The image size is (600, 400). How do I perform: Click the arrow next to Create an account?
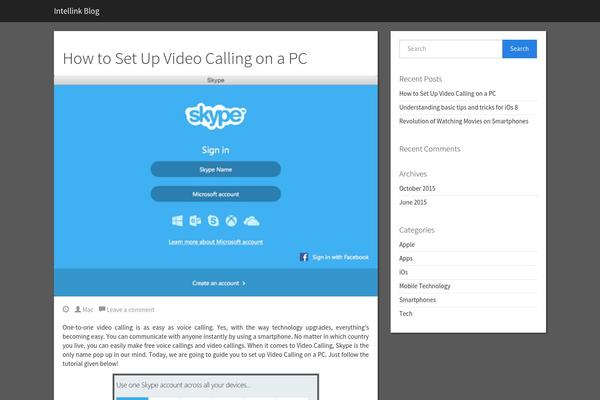pyautogui.click(x=244, y=283)
